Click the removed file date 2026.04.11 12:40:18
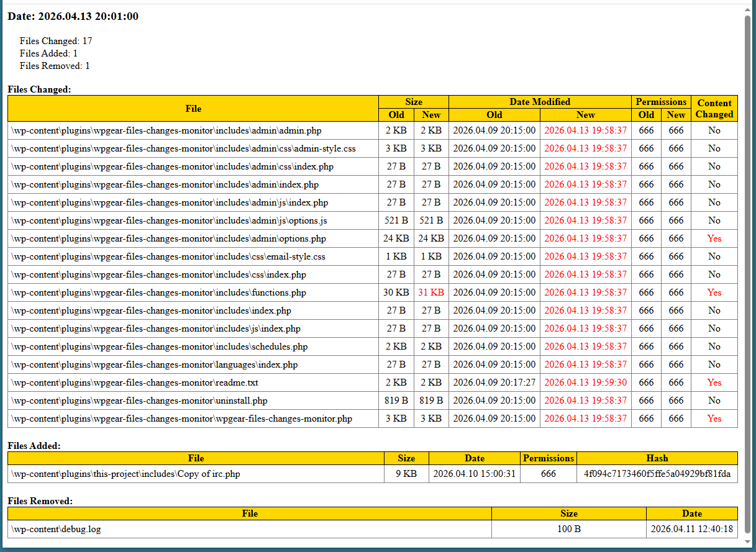 pyautogui.click(x=691, y=529)
